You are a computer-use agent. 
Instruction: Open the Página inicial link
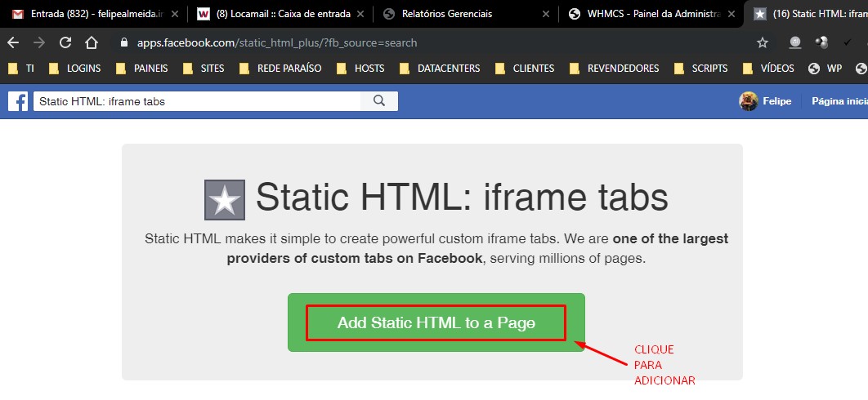839,101
